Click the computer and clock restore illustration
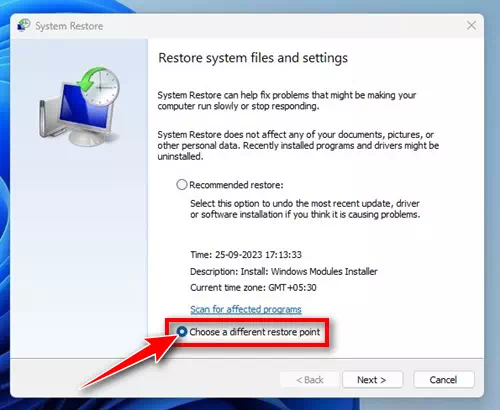Viewport: 500px width, 410px height. [80, 106]
